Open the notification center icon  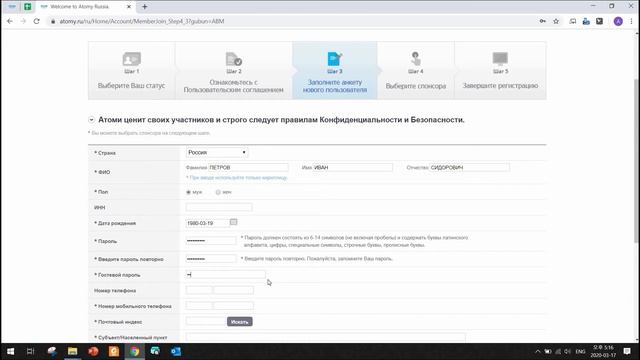point(627,351)
